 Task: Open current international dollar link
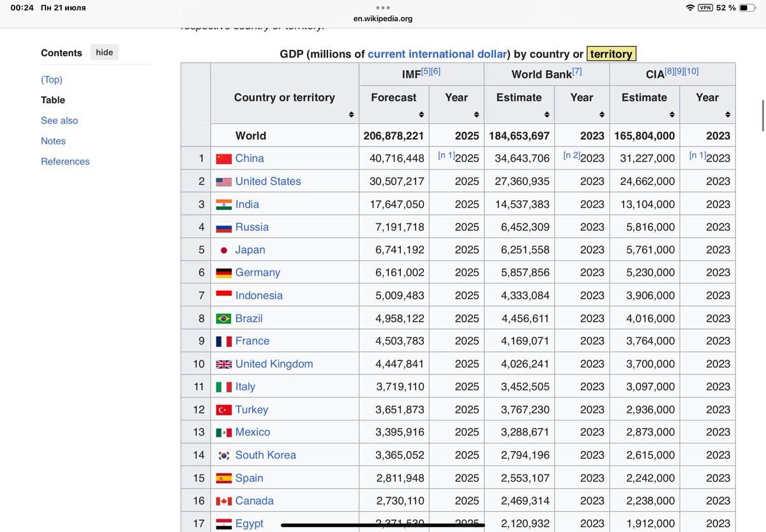(437, 54)
